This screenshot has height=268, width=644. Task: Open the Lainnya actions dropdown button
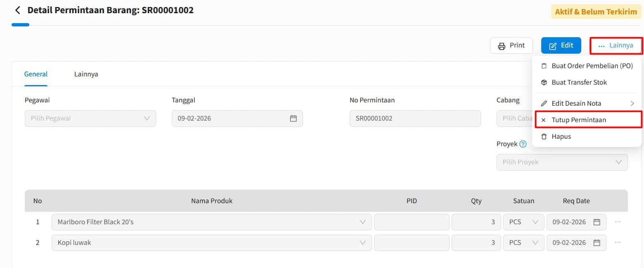tap(616, 45)
